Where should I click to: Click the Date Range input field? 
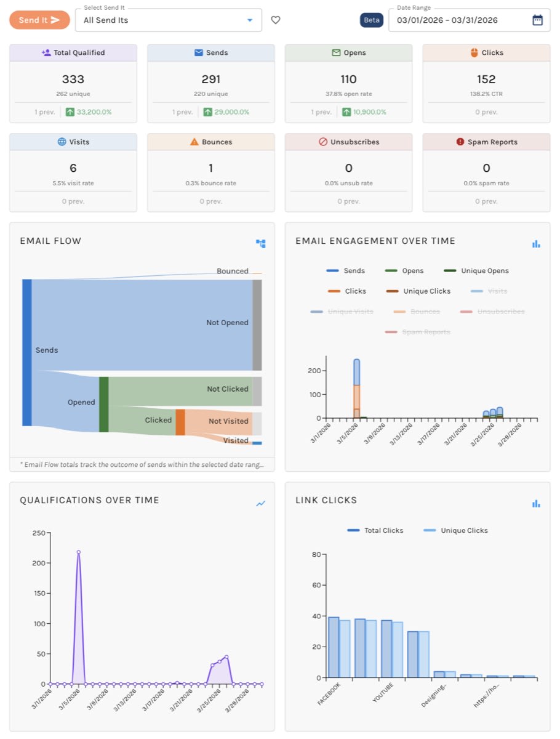pyautogui.click(x=469, y=20)
